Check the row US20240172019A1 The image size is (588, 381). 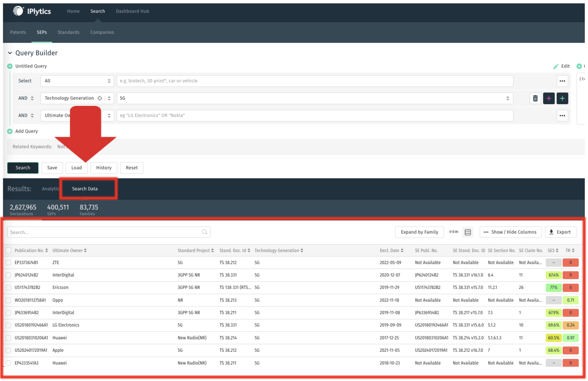point(8,350)
